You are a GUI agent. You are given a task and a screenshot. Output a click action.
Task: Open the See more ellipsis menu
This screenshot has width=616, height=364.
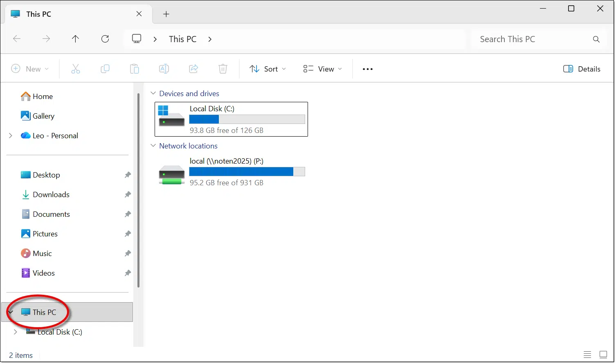pyautogui.click(x=368, y=69)
